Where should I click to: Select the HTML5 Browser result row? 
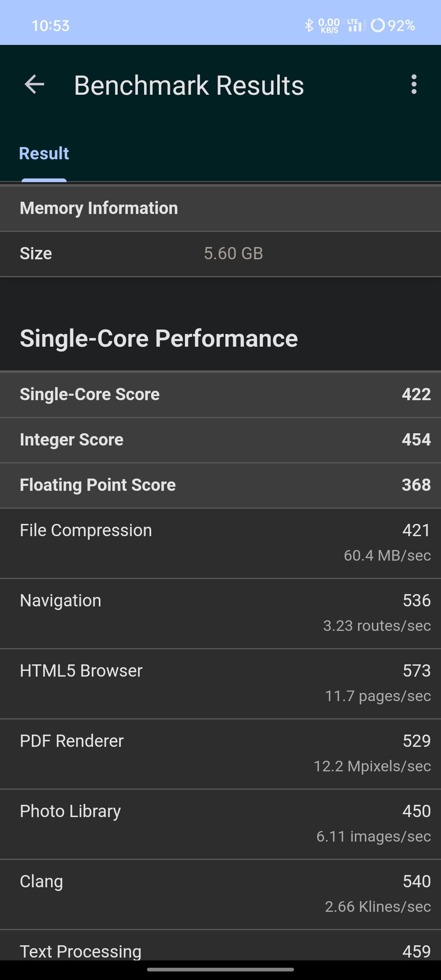(220, 684)
